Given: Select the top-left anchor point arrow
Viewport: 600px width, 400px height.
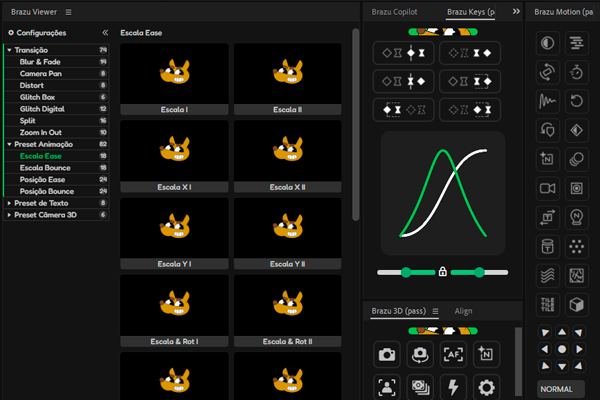Looking at the screenshot, I should point(545,332).
